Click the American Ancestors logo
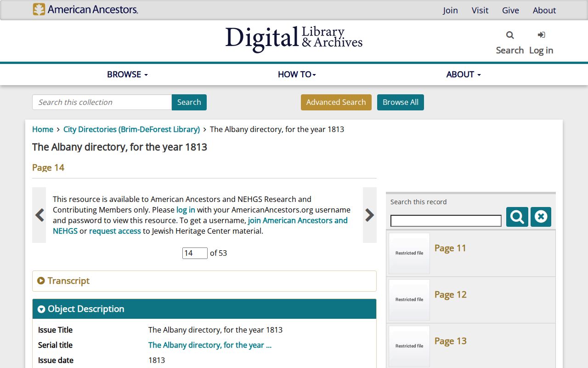 85,10
